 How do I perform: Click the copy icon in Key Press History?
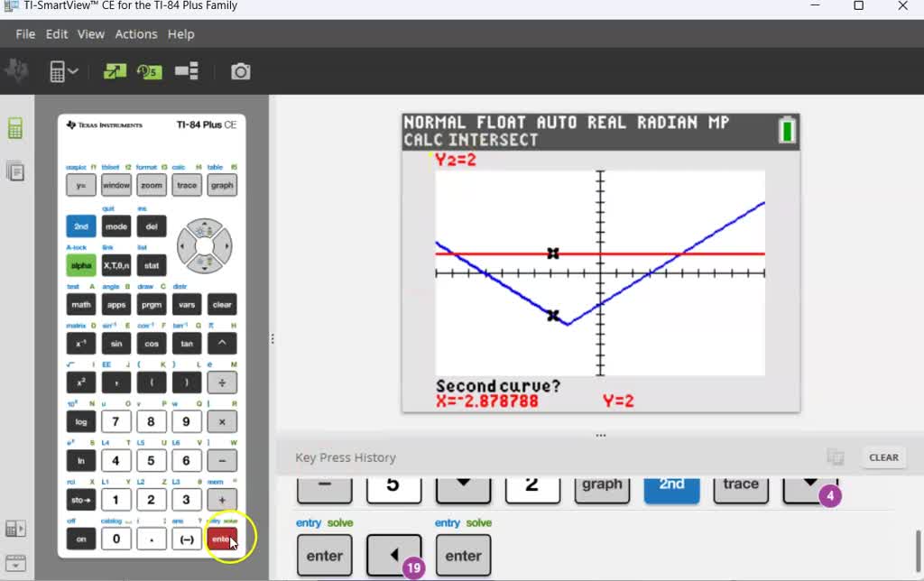(x=836, y=456)
